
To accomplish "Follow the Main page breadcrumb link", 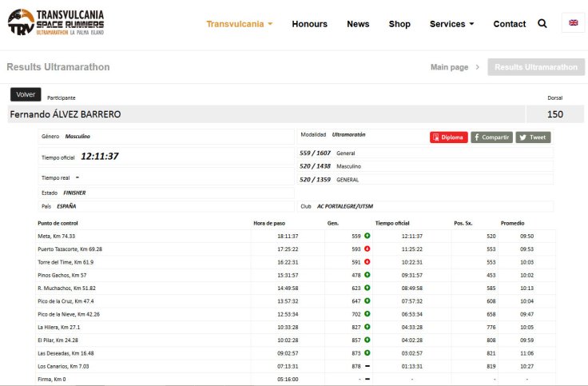I will tap(449, 67).
